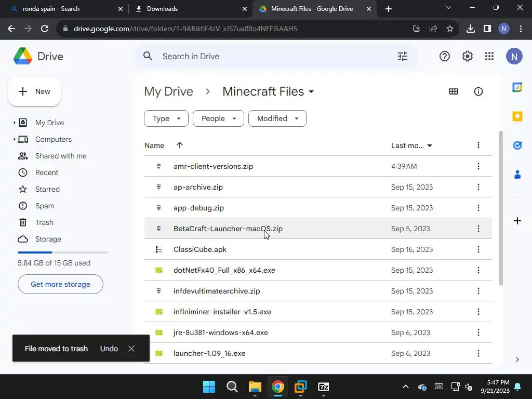Open Chrome downloads toolbar icon
Image resolution: width=532 pixels, height=399 pixels.
click(x=470, y=29)
